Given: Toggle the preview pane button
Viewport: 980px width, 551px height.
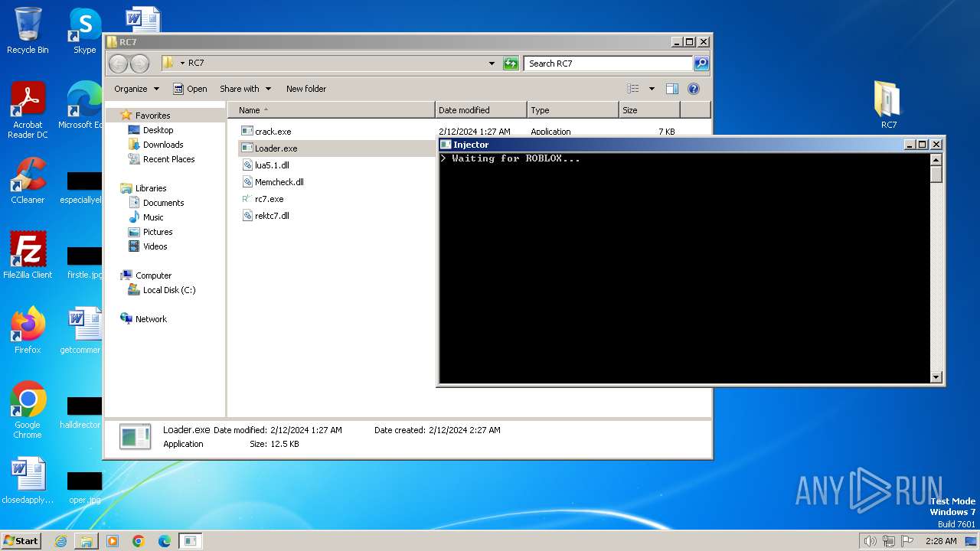Looking at the screenshot, I should tap(671, 89).
